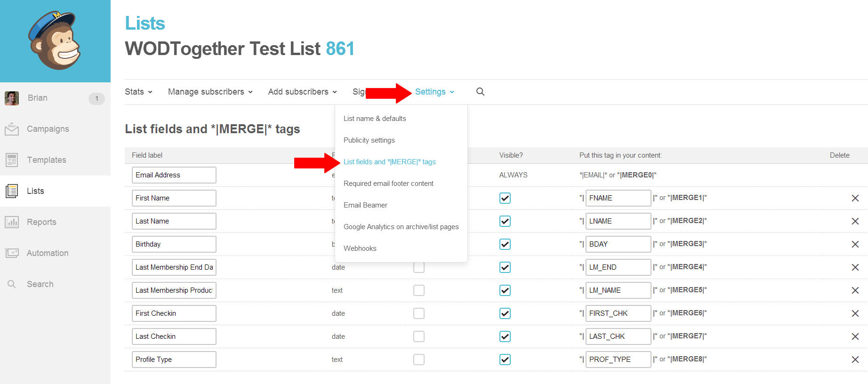The width and height of the screenshot is (868, 384).
Task: Check the required box for First Checkin
Action: tap(418, 313)
